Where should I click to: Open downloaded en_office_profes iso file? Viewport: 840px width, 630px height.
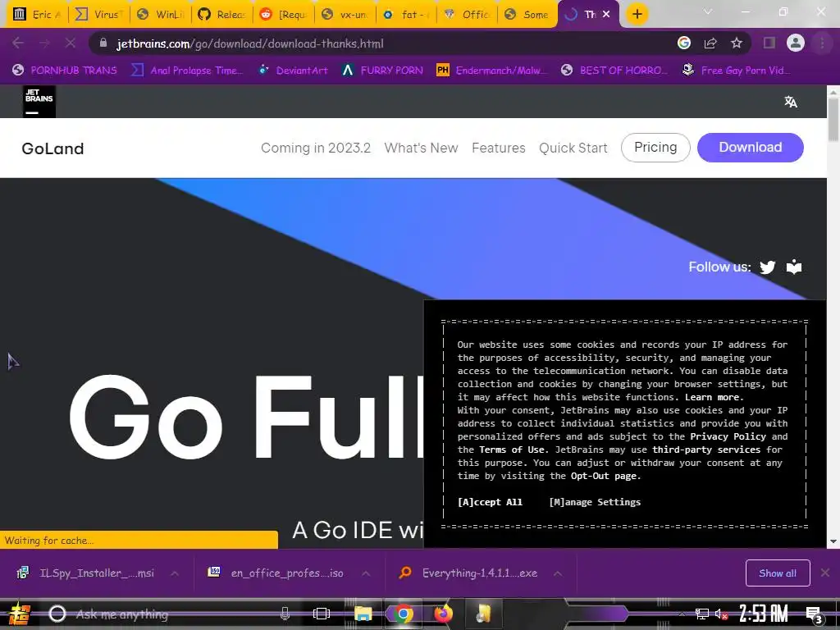click(277, 573)
